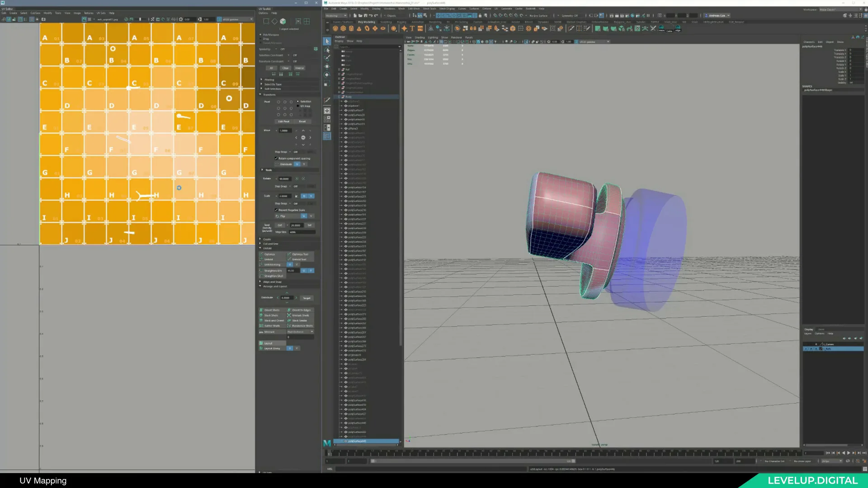Click Stack Shells in Arrange and Layout
The height and width of the screenshot is (488, 868).
click(x=271, y=315)
